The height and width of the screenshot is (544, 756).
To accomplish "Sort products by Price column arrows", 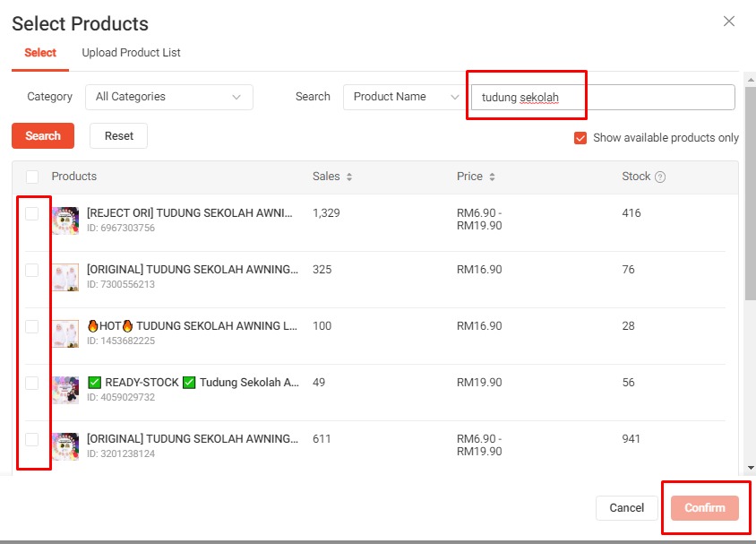I will coord(492,177).
